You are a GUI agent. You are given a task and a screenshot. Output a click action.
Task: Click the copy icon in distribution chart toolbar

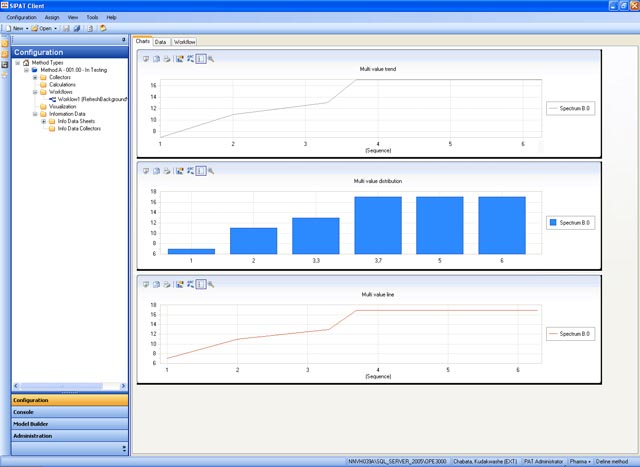click(156, 171)
